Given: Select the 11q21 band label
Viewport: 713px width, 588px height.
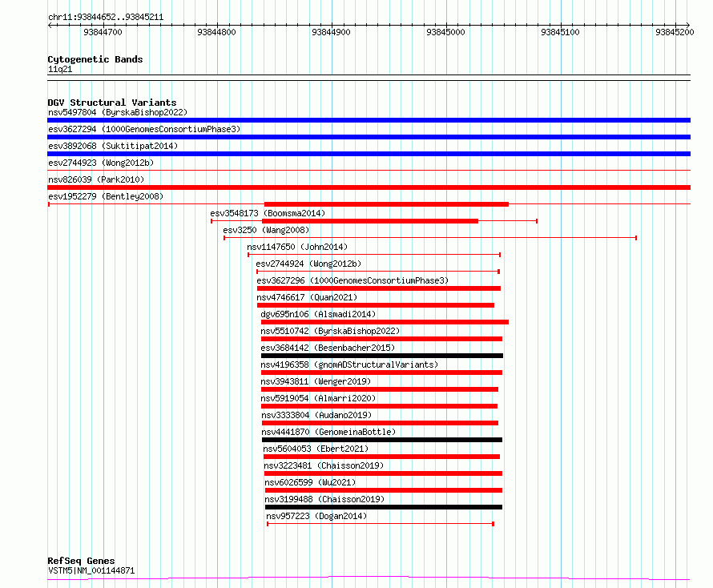Looking at the screenshot, I should [x=60, y=69].
